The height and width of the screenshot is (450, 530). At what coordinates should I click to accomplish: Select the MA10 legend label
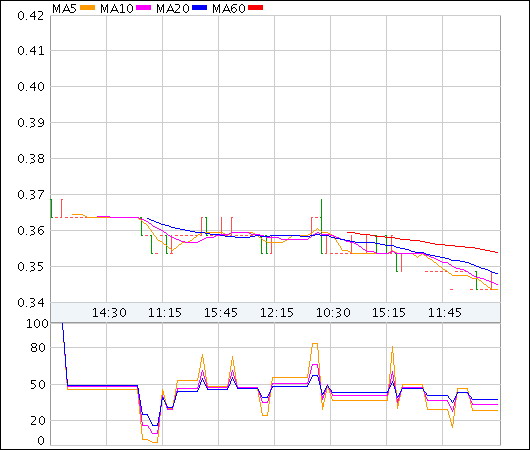[x=117, y=8]
